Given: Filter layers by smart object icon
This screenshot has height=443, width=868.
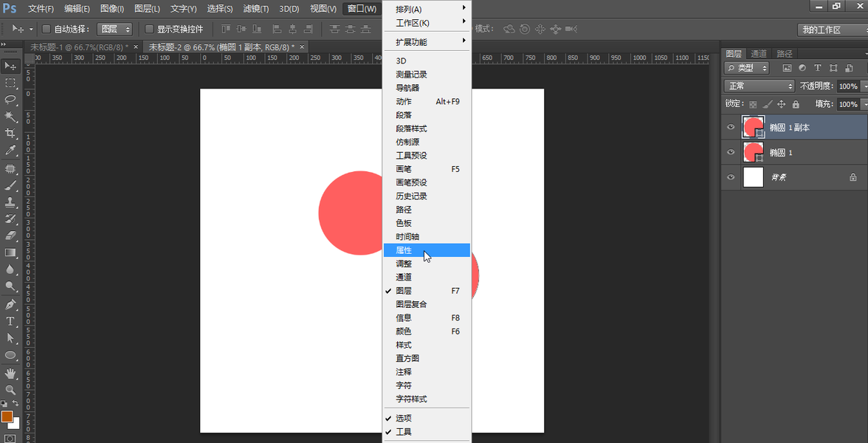Looking at the screenshot, I should point(849,68).
